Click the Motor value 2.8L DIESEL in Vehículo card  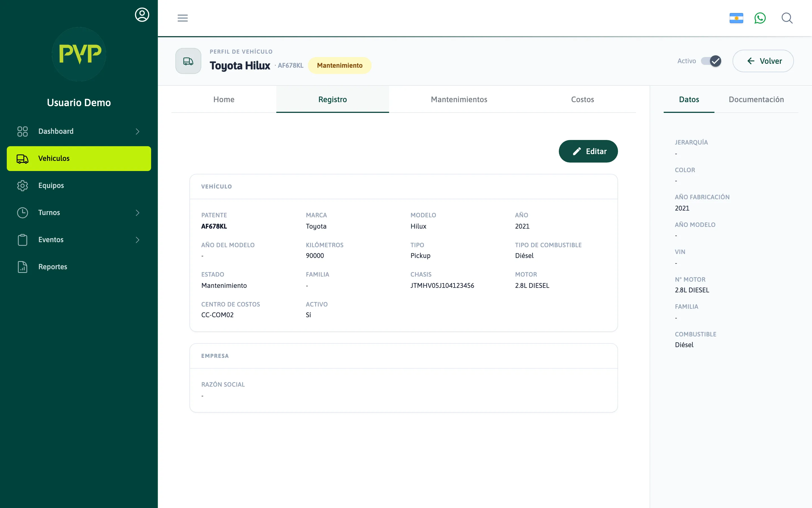(x=532, y=286)
